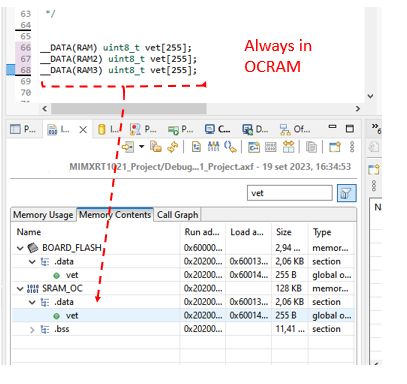Toggle the funnel filter button
407x384 pixels.
(347, 193)
